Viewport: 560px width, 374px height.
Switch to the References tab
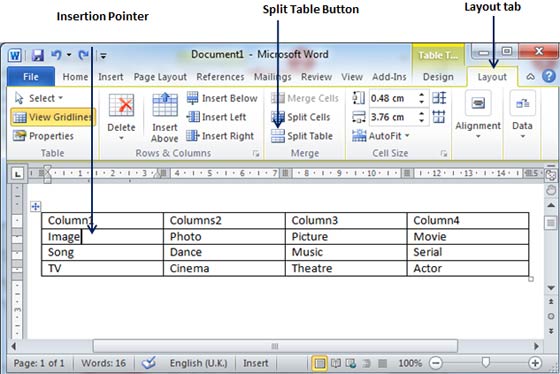(x=220, y=77)
